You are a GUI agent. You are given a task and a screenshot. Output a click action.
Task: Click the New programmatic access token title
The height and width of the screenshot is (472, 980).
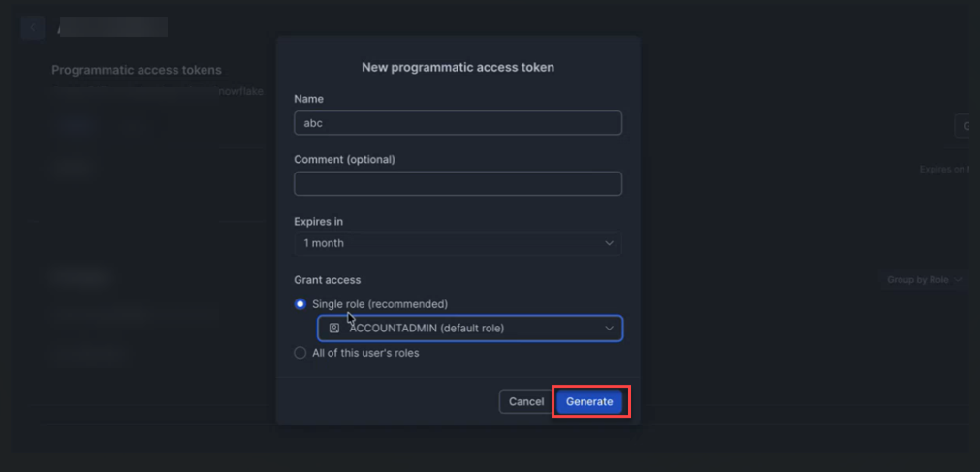458,68
